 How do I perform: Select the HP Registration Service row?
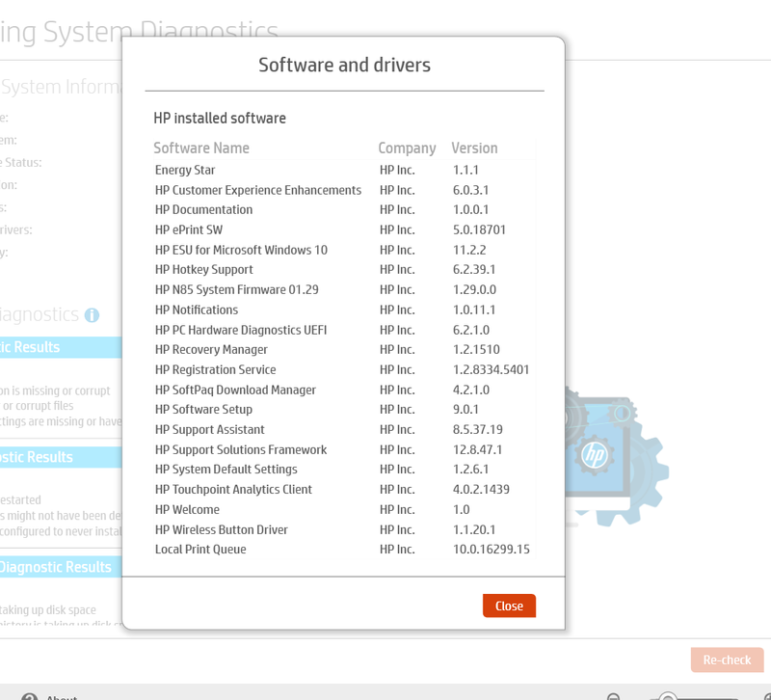[344, 369]
